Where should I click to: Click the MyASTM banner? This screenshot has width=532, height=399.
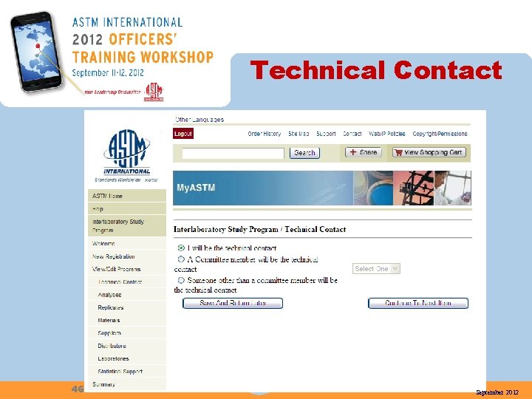[322, 188]
